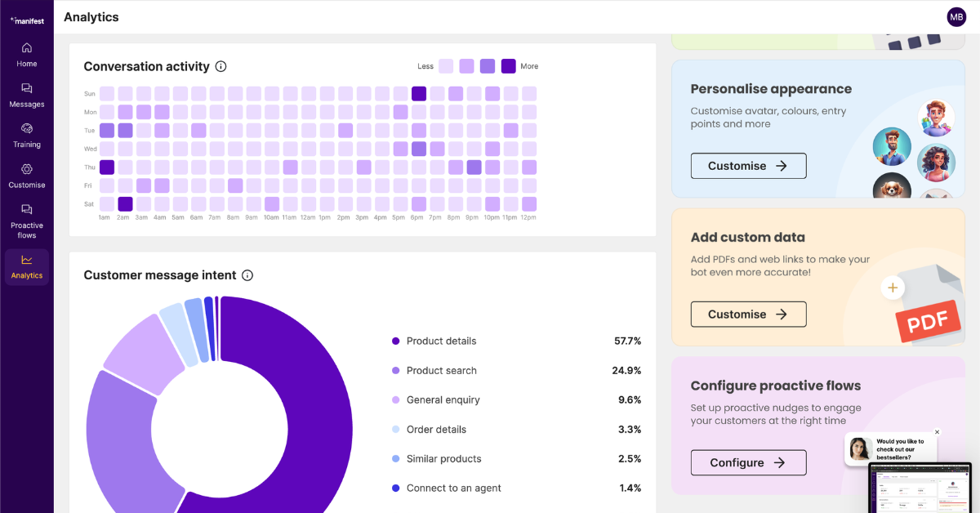Click Customise on Personalise appearance card
The width and height of the screenshot is (980, 513).
tap(748, 165)
